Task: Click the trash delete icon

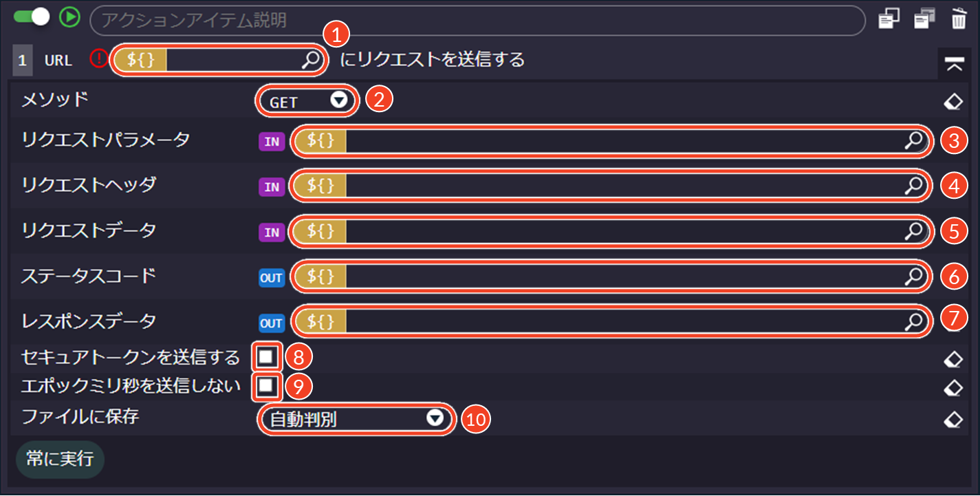Action: point(959,19)
